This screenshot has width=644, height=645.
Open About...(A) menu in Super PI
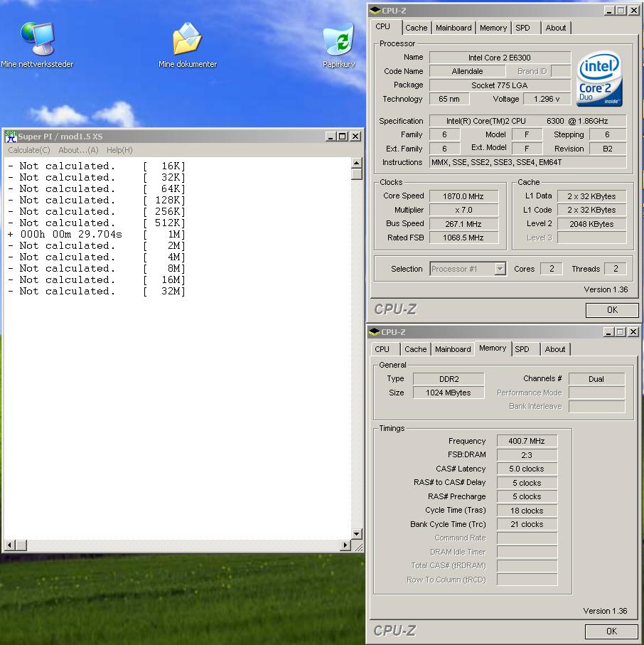(x=78, y=150)
